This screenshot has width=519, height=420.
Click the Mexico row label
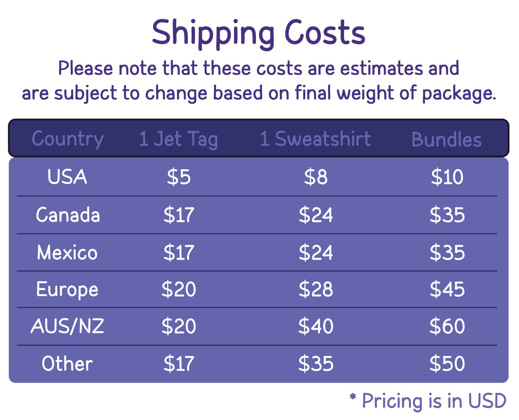[67, 252]
